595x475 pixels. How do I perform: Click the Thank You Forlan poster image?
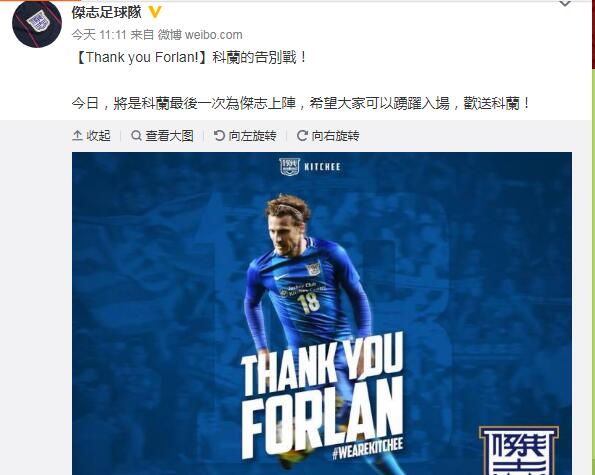click(322, 313)
